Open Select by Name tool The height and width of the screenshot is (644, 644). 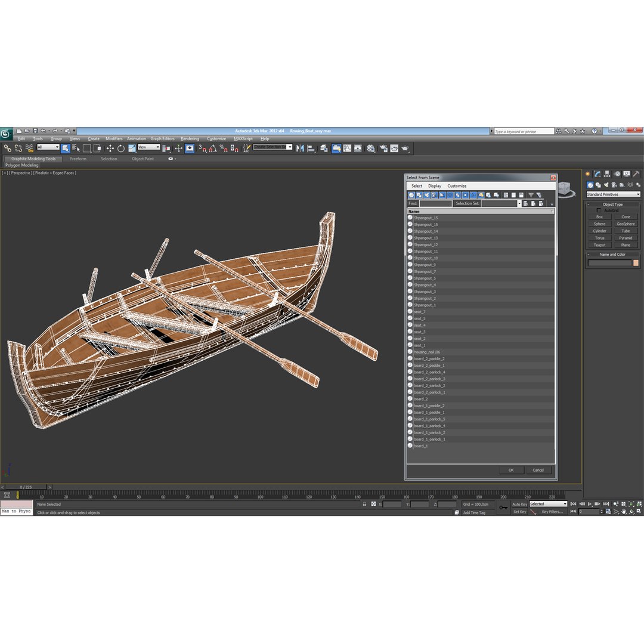coord(76,148)
